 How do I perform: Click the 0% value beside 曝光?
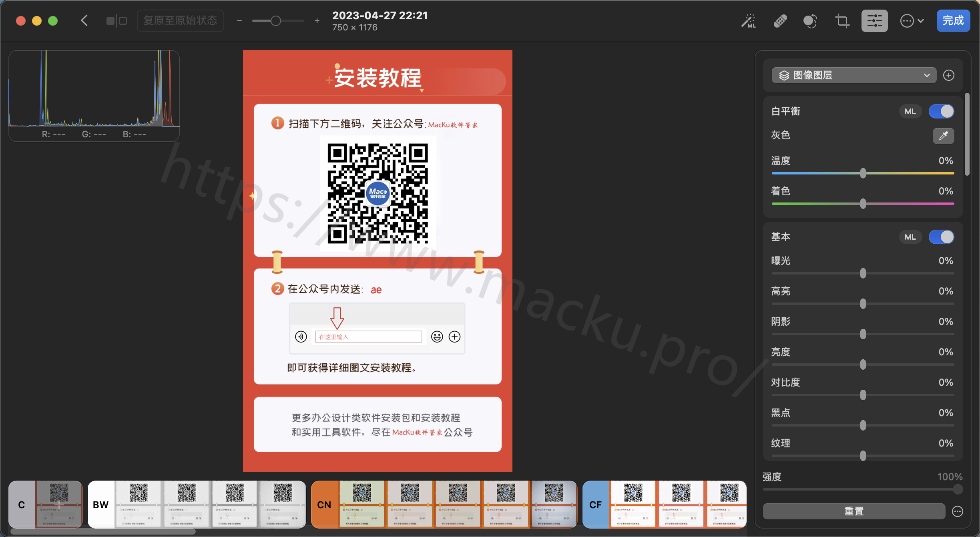click(x=946, y=260)
